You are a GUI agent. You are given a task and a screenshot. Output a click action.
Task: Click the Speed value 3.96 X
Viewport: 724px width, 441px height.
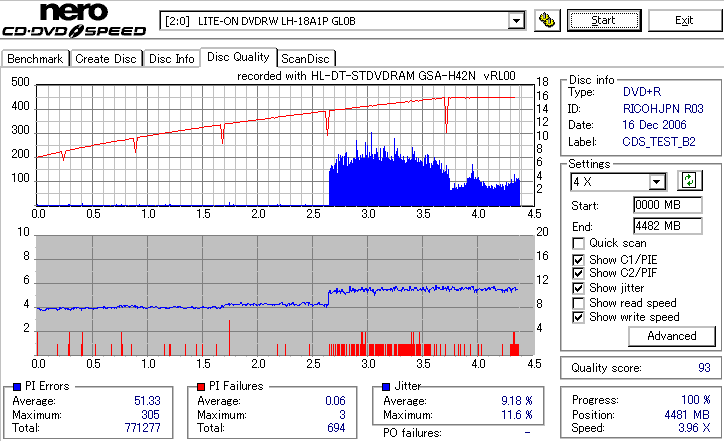694,428
